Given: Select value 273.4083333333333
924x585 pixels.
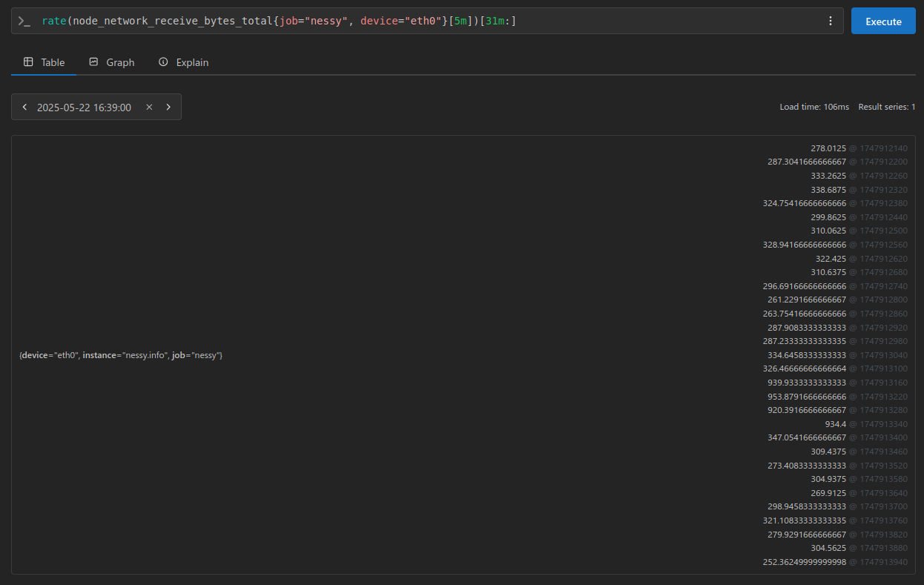Looking at the screenshot, I should [x=807, y=466].
